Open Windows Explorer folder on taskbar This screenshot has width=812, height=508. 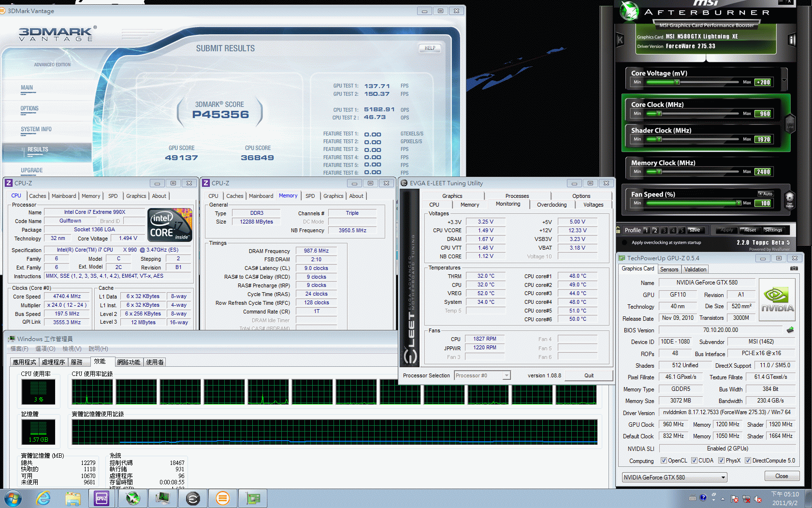(73, 498)
